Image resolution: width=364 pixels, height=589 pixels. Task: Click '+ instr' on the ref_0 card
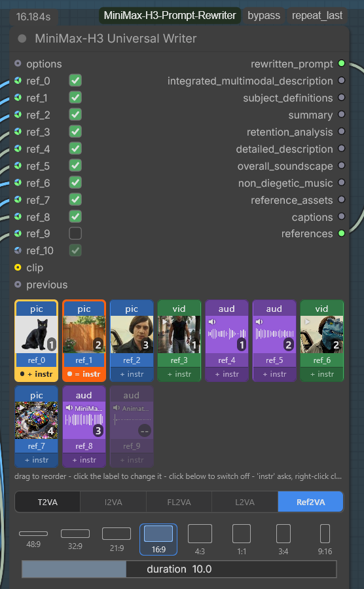pyautogui.click(x=37, y=374)
